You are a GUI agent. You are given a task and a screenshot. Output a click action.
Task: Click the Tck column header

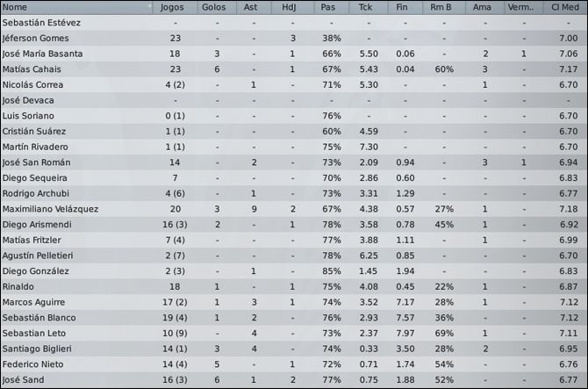[369, 7]
